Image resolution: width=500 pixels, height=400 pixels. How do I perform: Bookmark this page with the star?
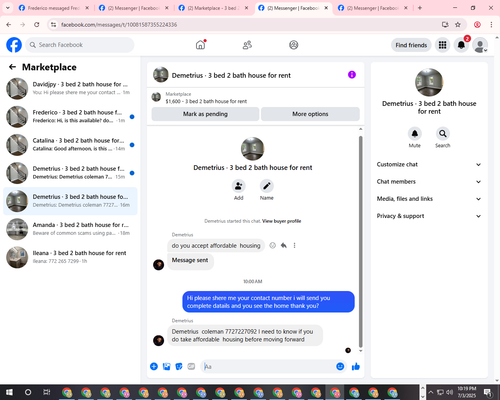458,25
